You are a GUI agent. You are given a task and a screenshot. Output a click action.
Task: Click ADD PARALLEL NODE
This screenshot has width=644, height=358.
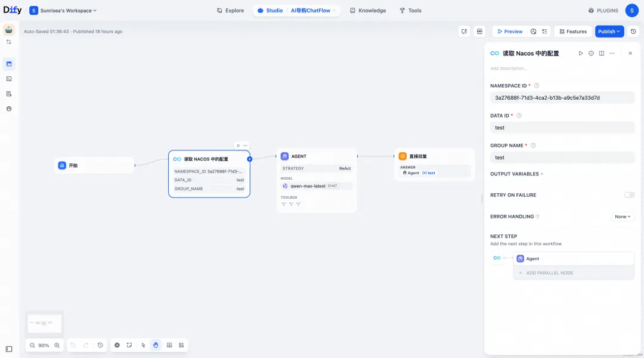click(574, 273)
